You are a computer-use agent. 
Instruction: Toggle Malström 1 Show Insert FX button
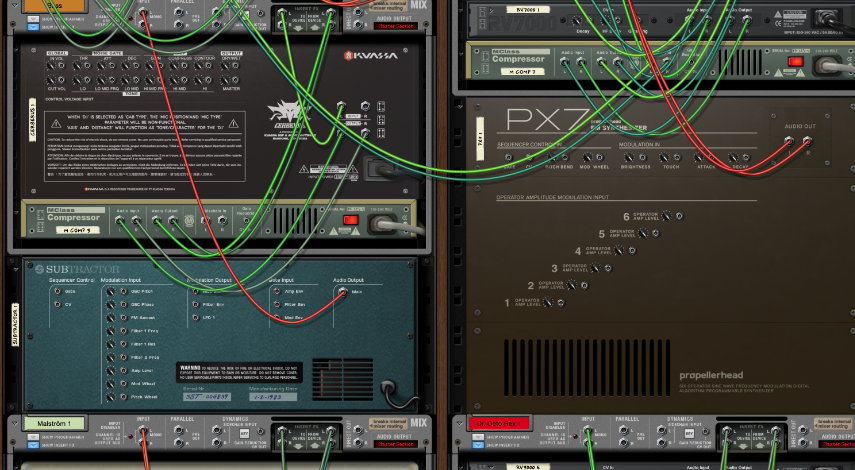click(x=33, y=445)
